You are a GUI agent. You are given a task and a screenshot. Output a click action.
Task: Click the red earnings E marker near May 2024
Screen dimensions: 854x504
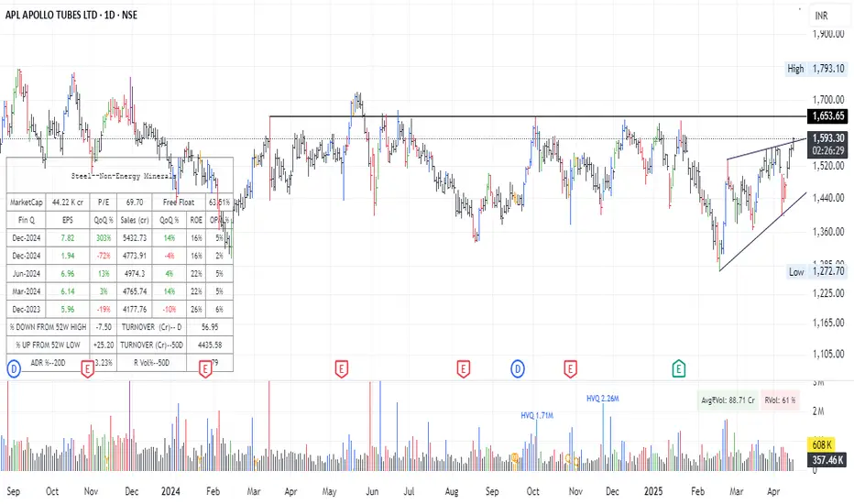342,369
